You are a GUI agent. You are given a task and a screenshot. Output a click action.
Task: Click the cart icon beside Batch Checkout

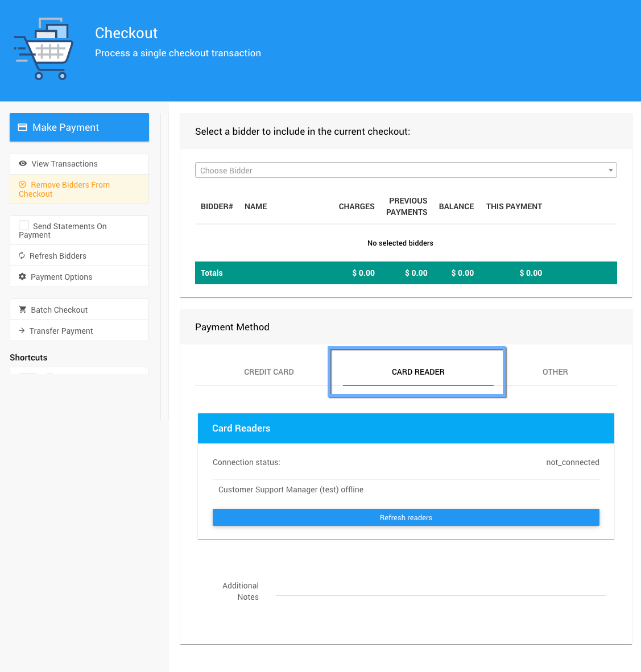(x=23, y=310)
